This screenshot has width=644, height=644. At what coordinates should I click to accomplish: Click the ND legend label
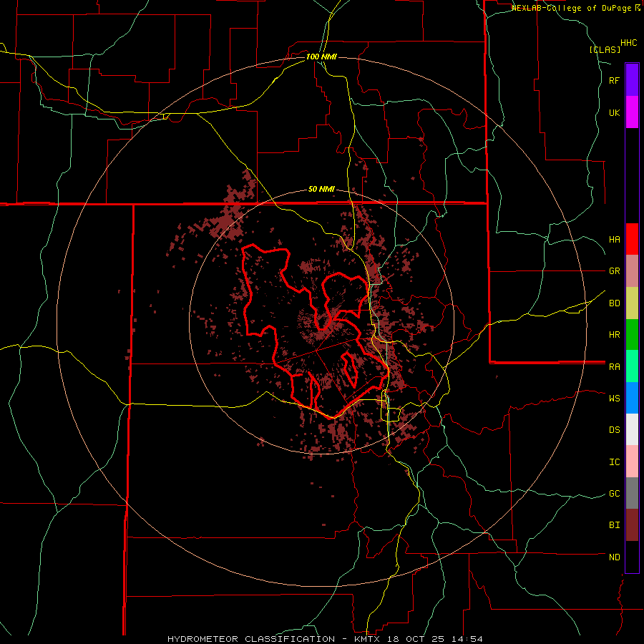[614, 557]
